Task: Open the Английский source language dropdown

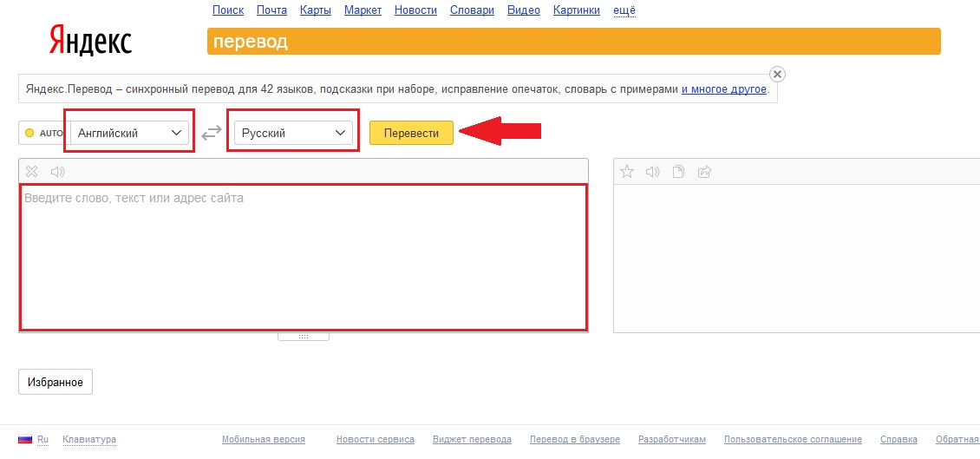Action: (x=130, y=133)
